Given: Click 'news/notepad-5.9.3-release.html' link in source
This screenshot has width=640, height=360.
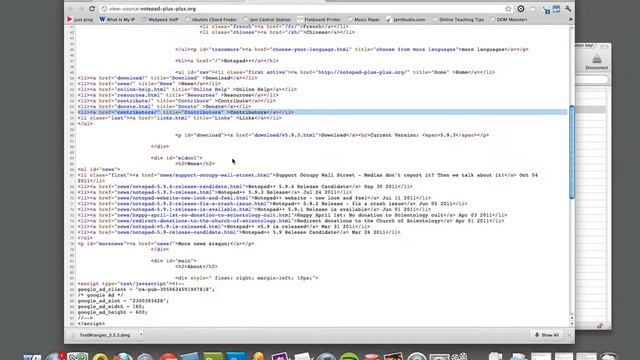Looking at the screenshot, I should pos(165,192).
